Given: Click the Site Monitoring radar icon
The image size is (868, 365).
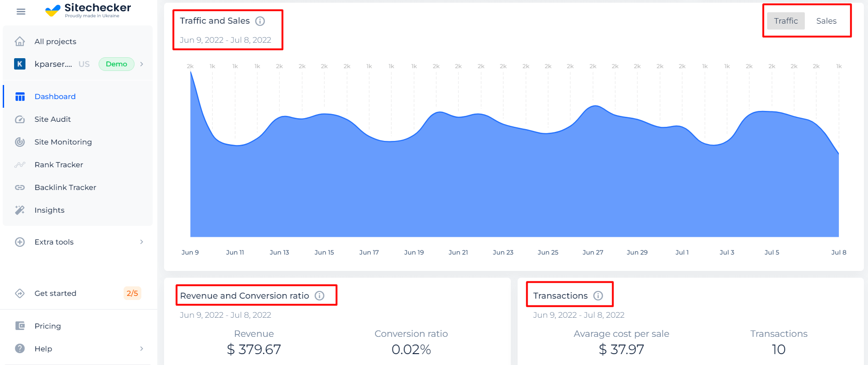Looking at the screenshot, I should point(20,142).
